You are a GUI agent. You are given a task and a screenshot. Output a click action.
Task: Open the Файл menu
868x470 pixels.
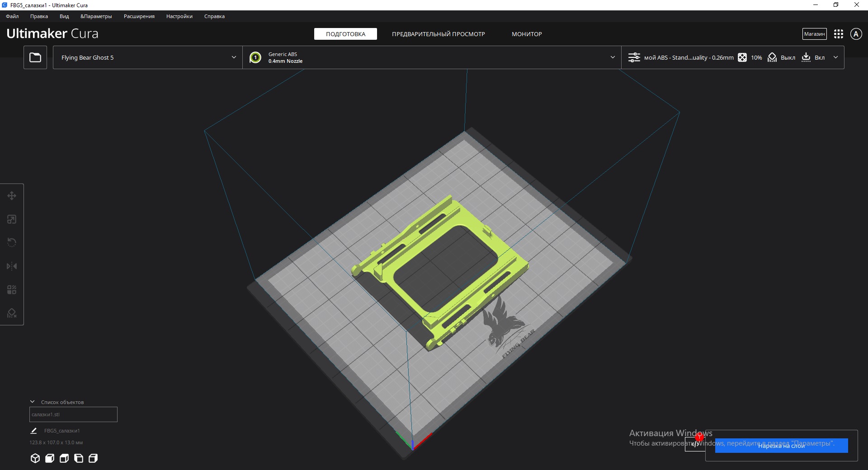(x=12, y=16)
